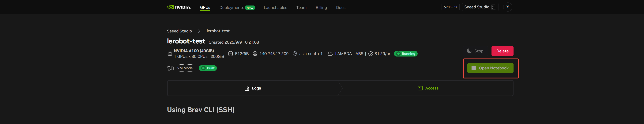This screenshot has width=644, height=124.
Task: Click the NVIDIA logo
Action: 179,7
